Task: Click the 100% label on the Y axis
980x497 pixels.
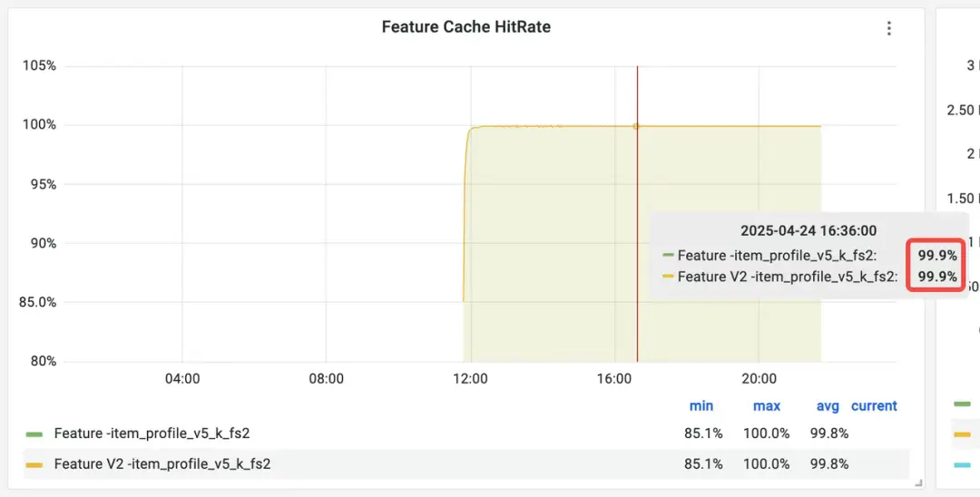Action: click(x=39, y=125)
